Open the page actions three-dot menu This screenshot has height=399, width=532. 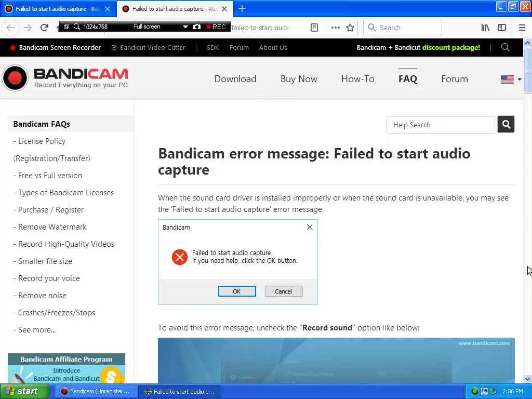(x=335, y=28)
